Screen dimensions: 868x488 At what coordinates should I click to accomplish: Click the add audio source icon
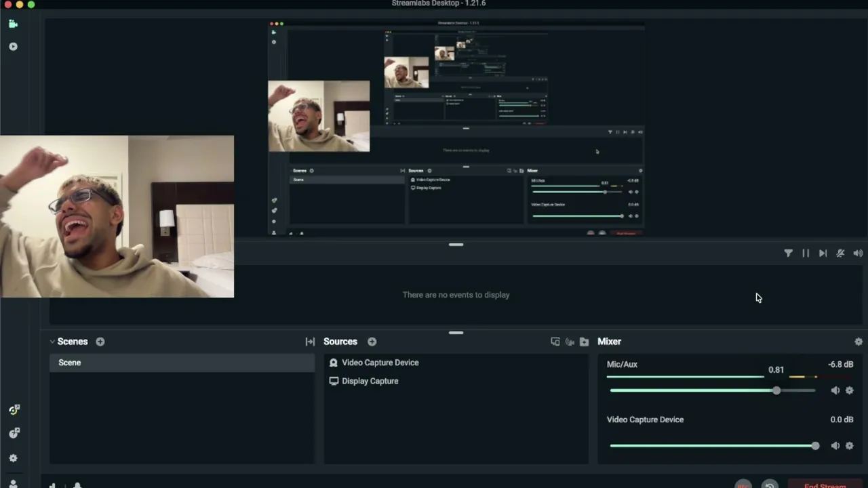click(x=570, y=342)
